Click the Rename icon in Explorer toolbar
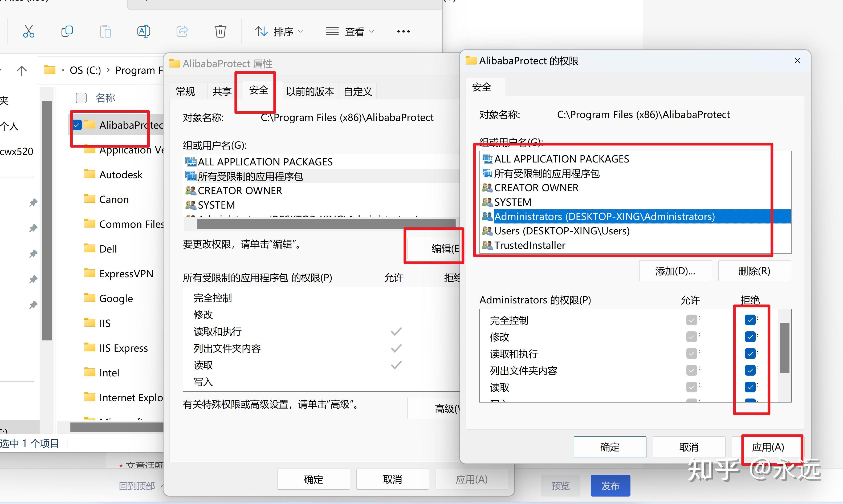 [144, 31]
